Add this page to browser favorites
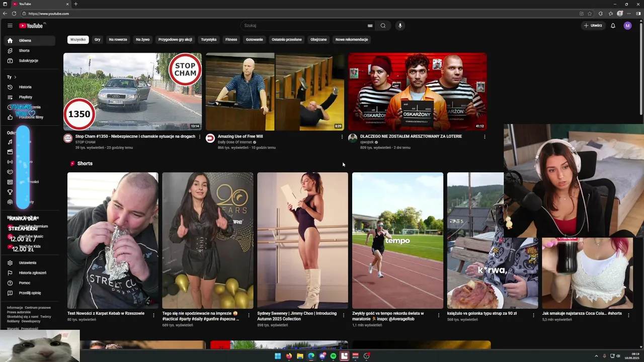The width and height of the screenshot is (644, 362). tap(590, 14)
